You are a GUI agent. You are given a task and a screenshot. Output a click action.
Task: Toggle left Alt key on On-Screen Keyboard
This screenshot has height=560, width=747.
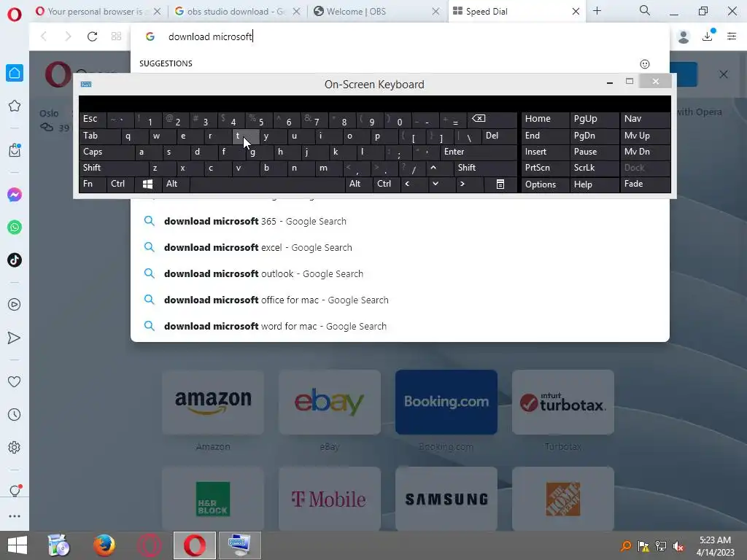point(176,184)
